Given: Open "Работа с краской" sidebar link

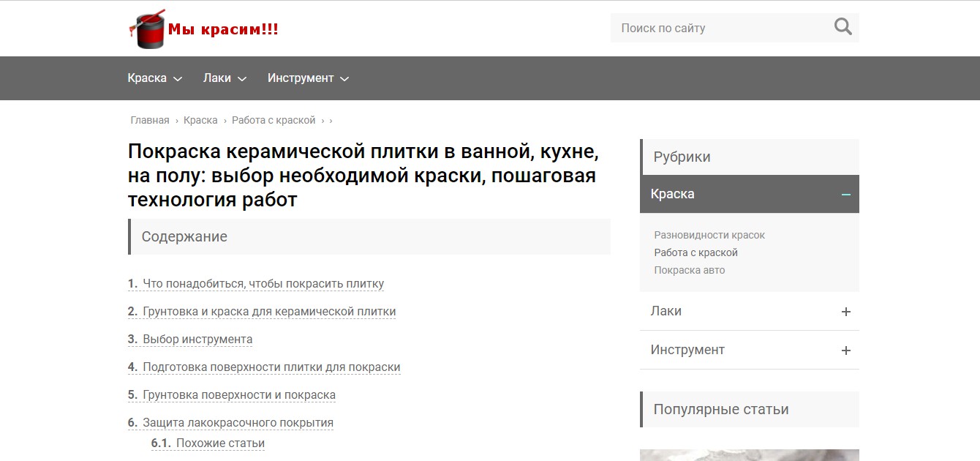Looking at the screenshot, I should tap(696, 252).
